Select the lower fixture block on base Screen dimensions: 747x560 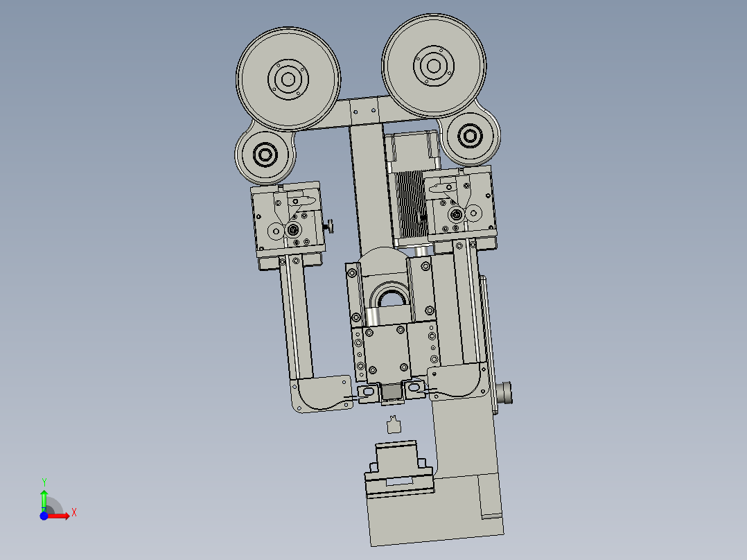[399, 470]
